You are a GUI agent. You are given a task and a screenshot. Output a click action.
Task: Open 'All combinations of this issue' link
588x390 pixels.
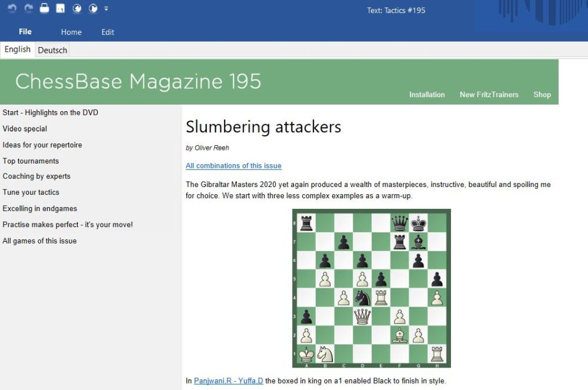233,166
